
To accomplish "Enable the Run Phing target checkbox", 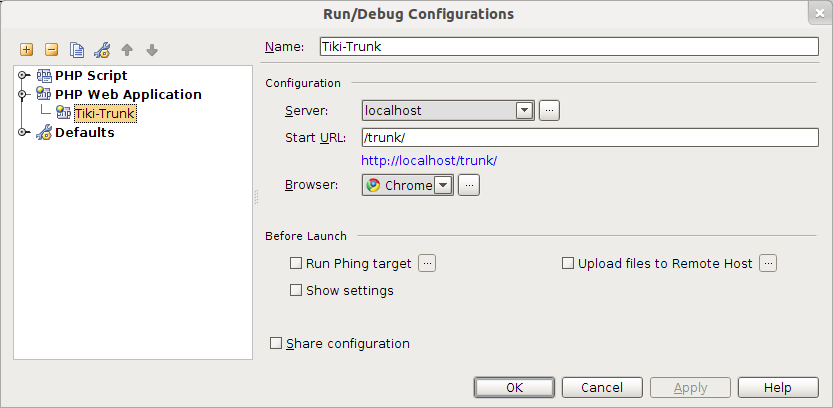I will tap(295, 263).
